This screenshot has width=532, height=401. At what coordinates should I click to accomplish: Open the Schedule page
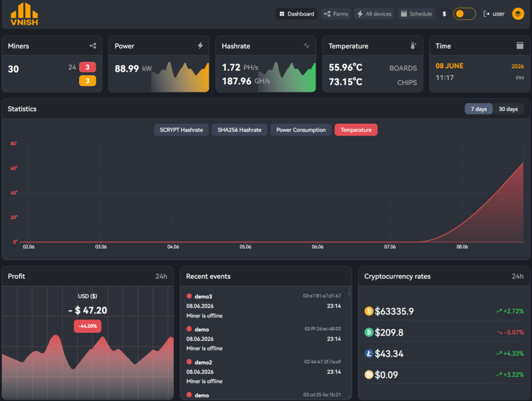(416, 14)
